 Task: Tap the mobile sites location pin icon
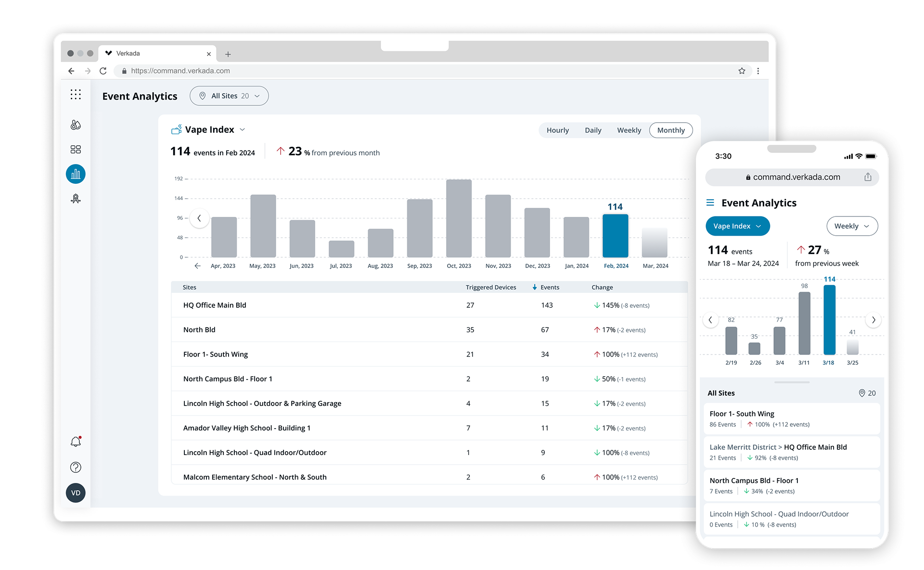point(862,393)
